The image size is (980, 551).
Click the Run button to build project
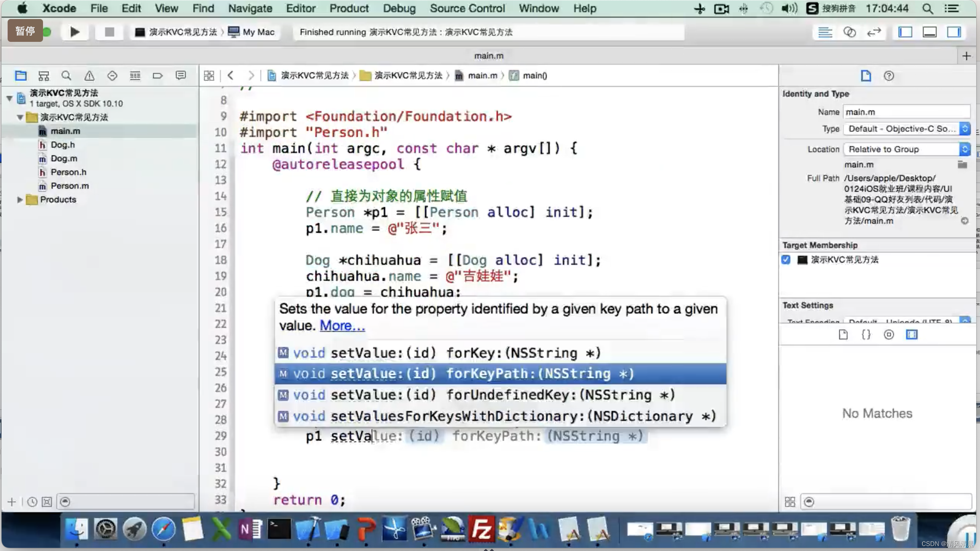tap(74, 32)
